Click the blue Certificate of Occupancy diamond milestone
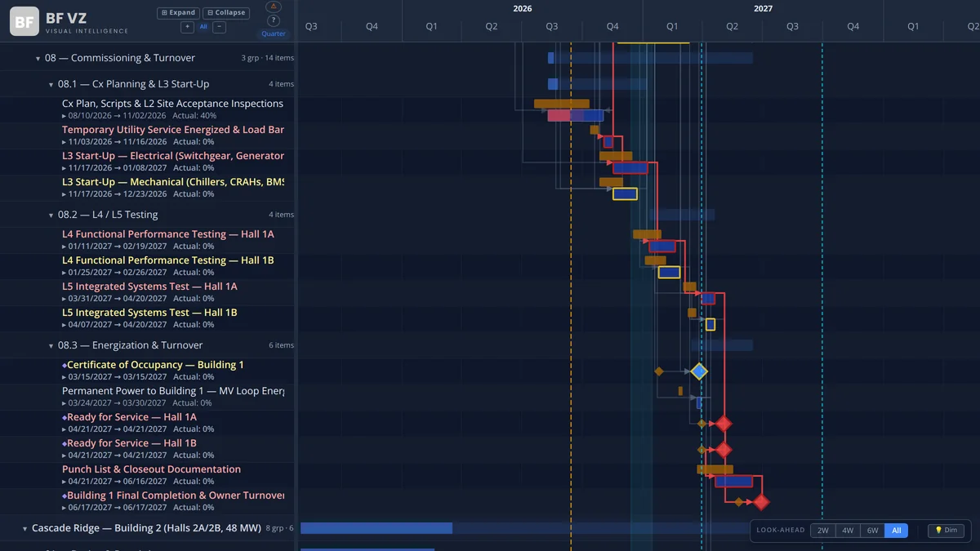The width and height of the screenshot is (980, 551). [x=698, y=371]
